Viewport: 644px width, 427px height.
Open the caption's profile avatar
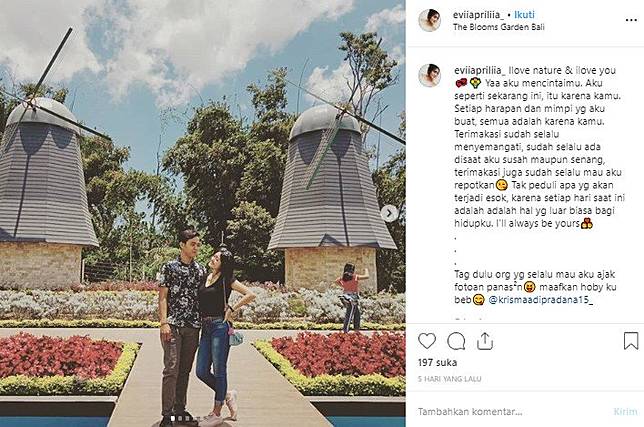[x=430, y=76]
